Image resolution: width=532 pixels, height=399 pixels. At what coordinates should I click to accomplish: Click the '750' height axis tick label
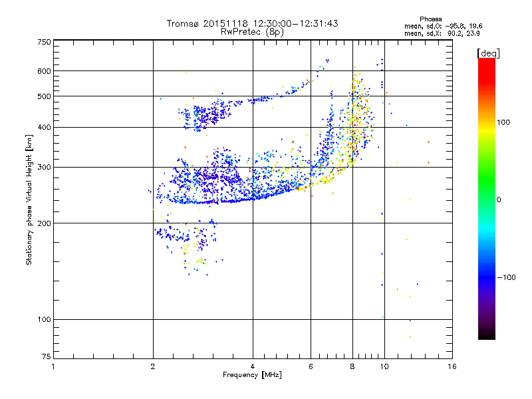tap(44, 42)
